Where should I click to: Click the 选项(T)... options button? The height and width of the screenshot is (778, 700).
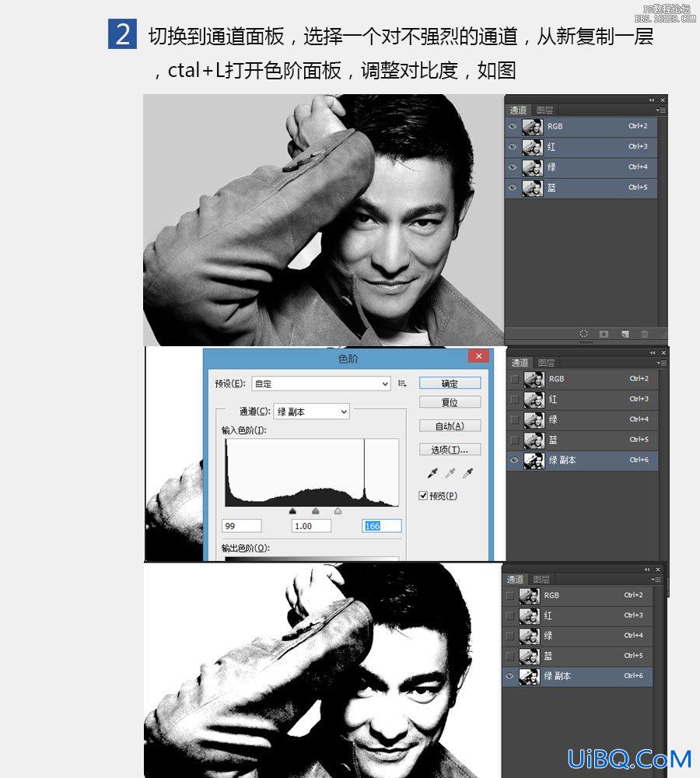(450, 450)
